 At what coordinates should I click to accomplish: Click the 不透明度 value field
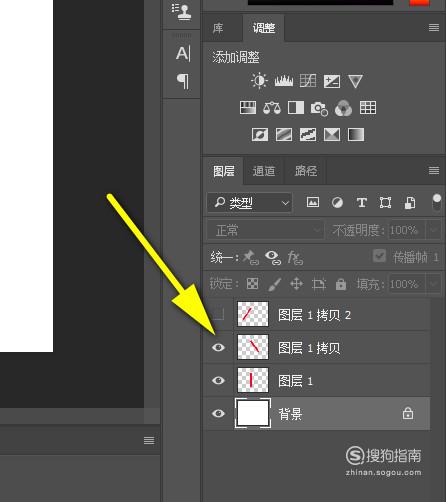[x=407, y=230]
